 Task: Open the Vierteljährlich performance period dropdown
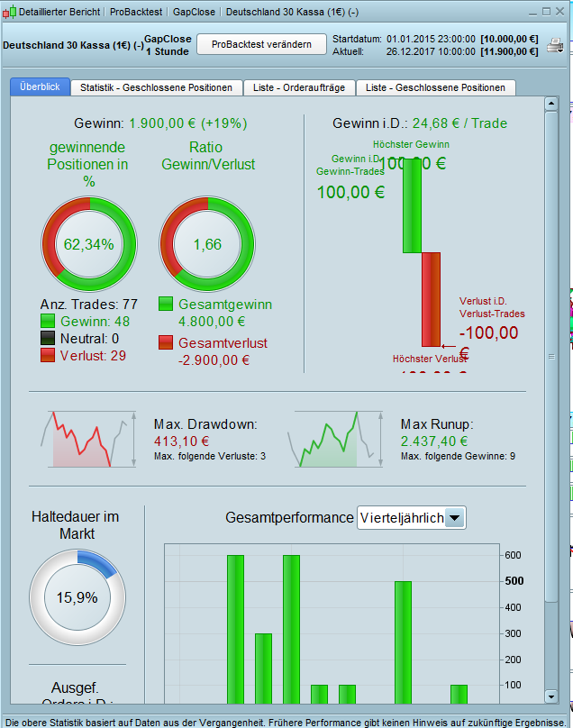[411, 518]
